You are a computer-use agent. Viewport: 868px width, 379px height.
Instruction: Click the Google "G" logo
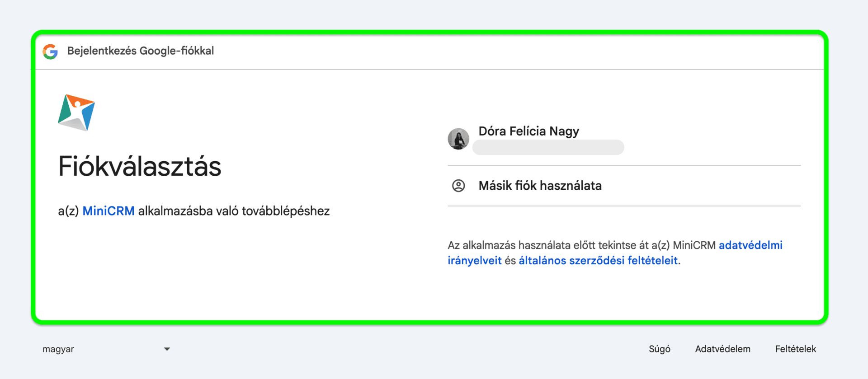coord(50,51)
